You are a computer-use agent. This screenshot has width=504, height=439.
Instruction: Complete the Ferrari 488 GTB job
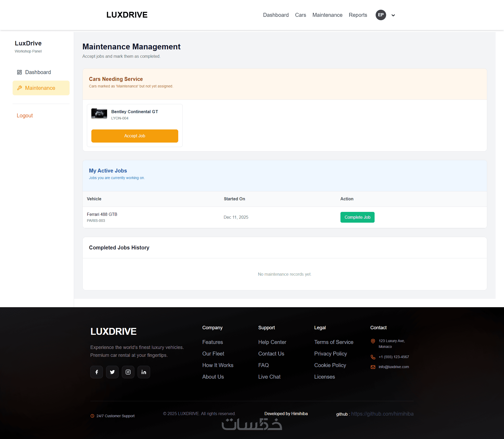[357, 217]
